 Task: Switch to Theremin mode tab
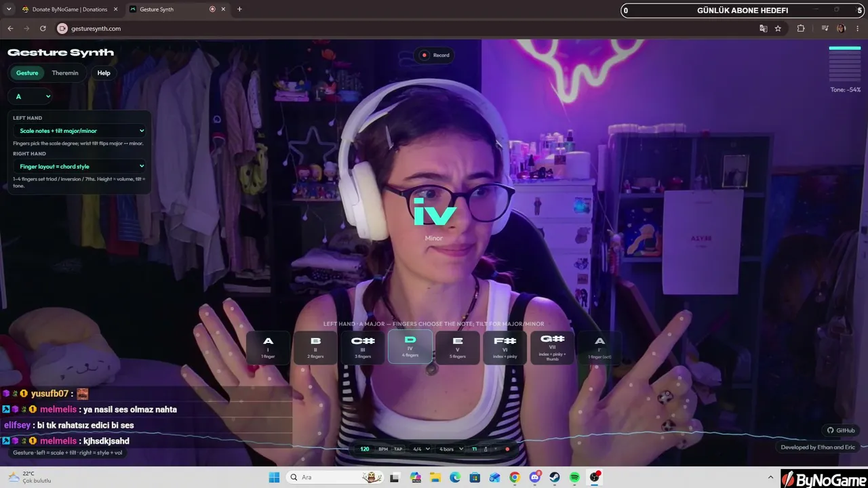65,73
